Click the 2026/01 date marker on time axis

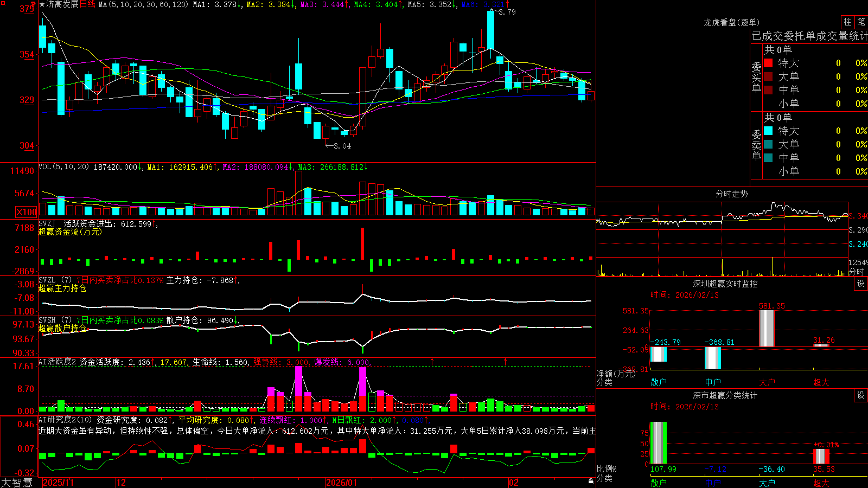tap(342, 483)
